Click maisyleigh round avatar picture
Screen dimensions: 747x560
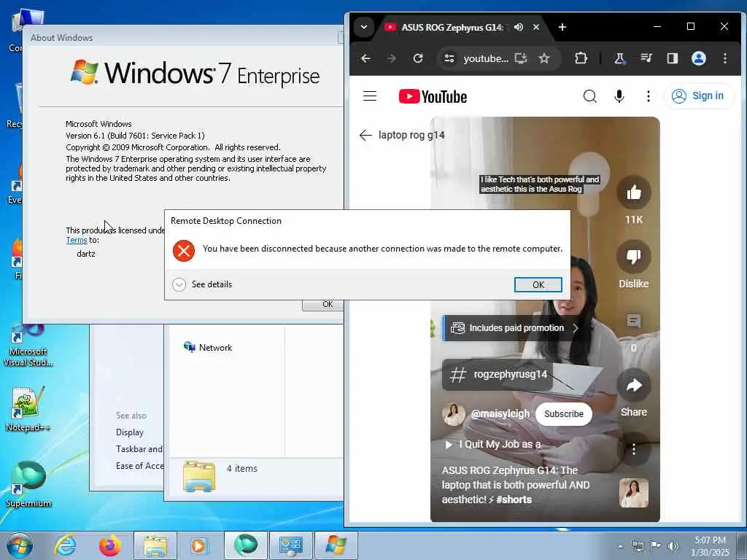[454, 414]
